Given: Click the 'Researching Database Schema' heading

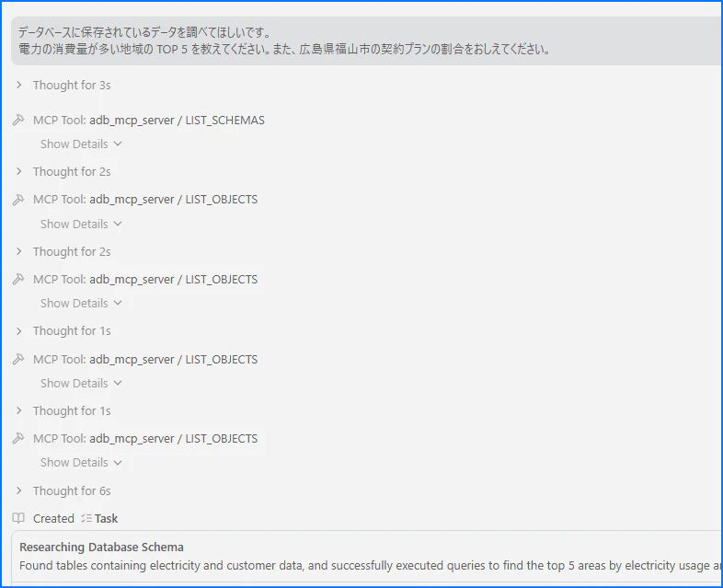Looking at the screenshot, I should point(101,547).
